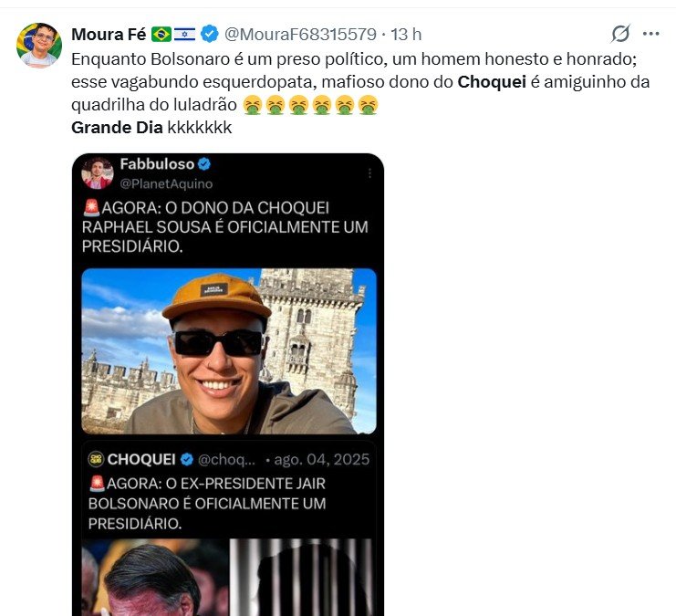Open the photo of man in orange cap
The height and width of the screenshot is (616, 676).
point(228,350)
